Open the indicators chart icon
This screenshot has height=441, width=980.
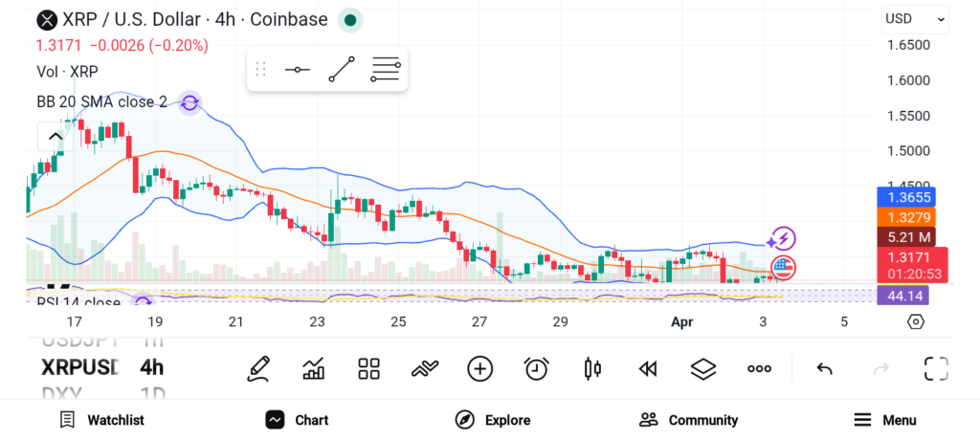pyautogui.click(x=313, y=368)
